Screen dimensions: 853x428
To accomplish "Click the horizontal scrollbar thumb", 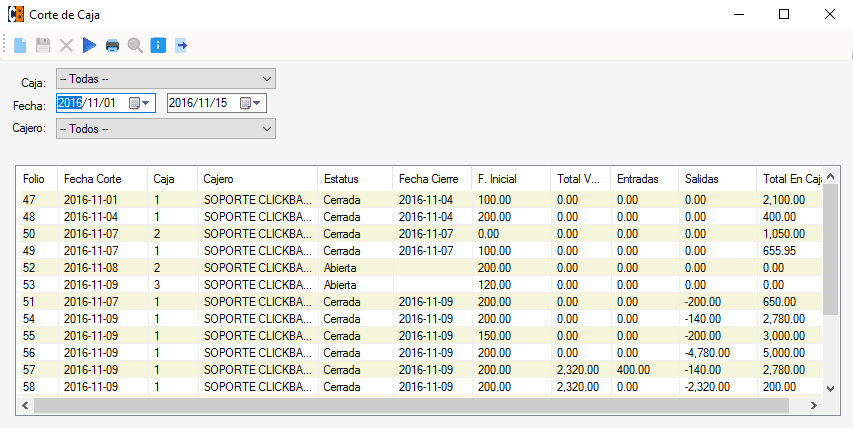I will coord(411,406).
